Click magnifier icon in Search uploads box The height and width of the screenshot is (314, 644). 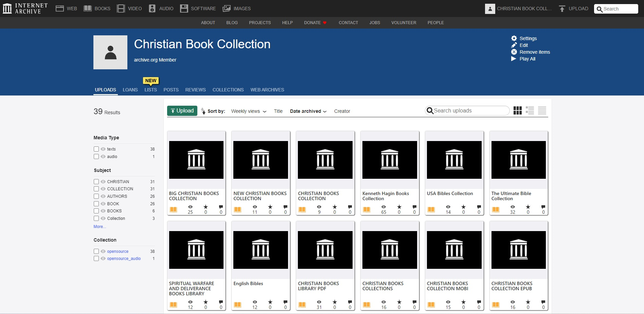click(430, 111)
